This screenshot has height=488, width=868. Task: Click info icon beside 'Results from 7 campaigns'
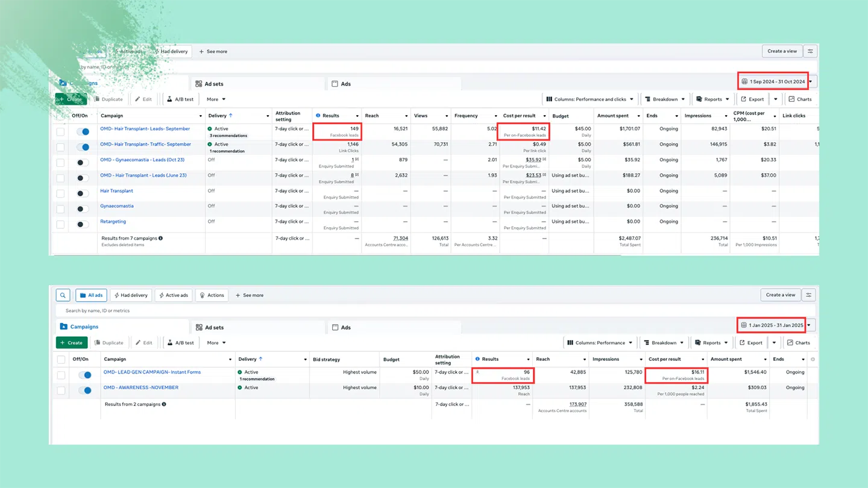160,238
